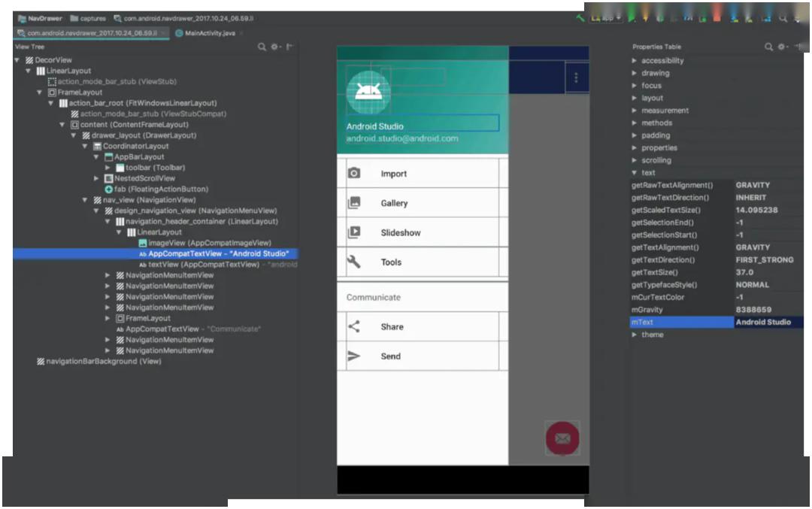
Task: Collapse the text properties group
Action: click(635, 173)
